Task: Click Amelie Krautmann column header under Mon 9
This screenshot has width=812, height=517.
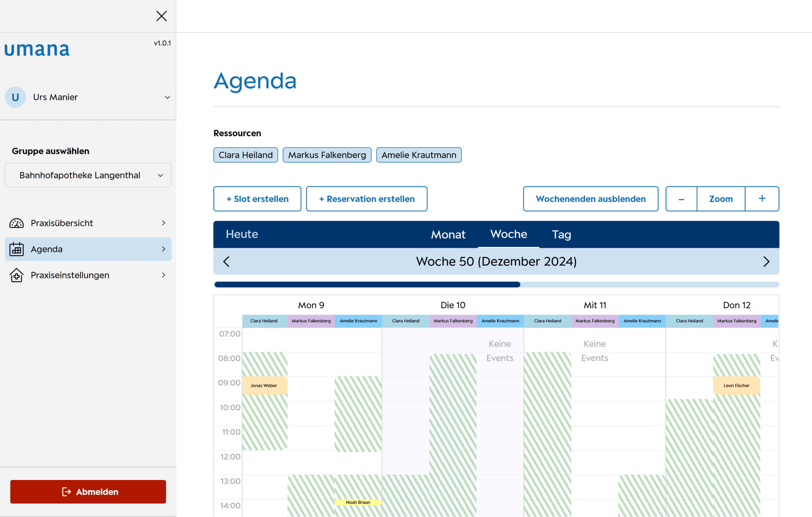Action: tap(358, 321)
